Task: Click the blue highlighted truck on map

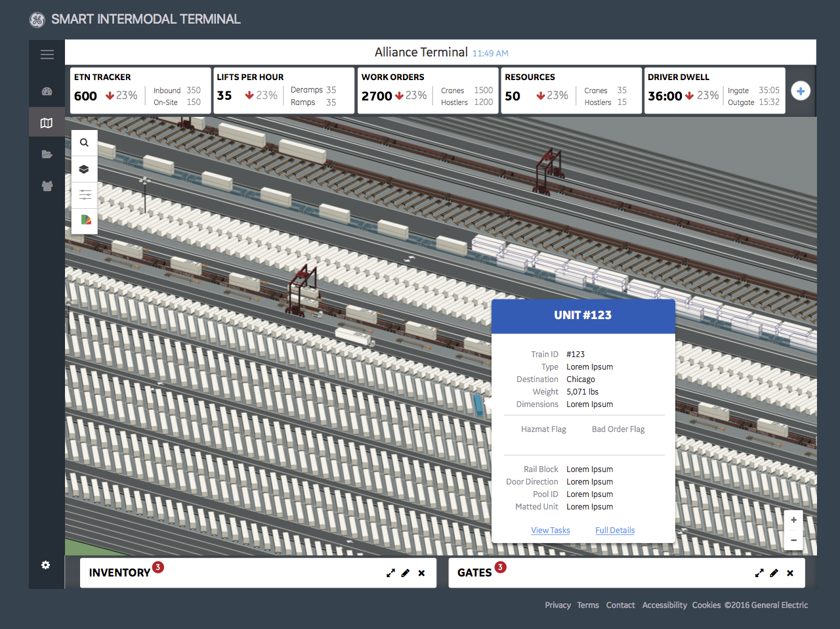Action: pyautogui.click(x=479, y=404)
